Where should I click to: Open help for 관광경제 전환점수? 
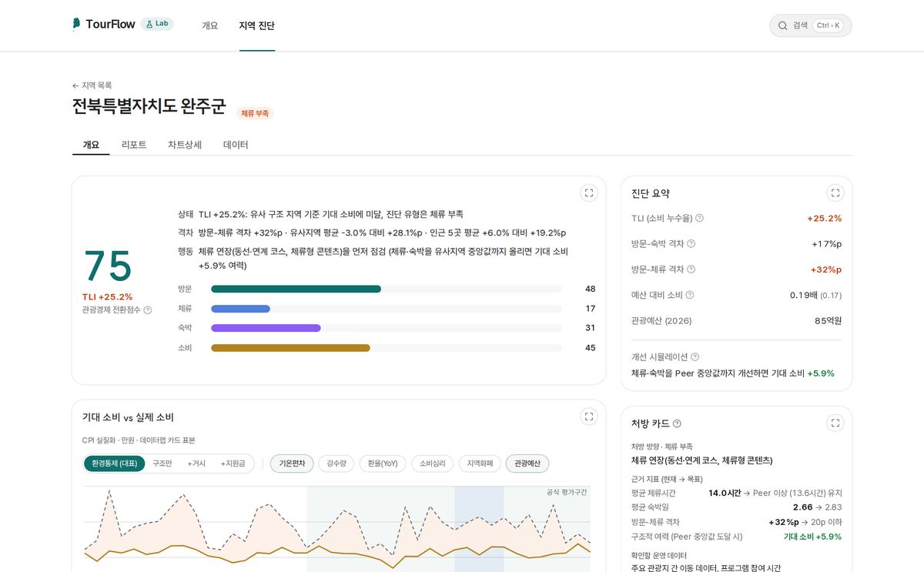coord(148,310)
